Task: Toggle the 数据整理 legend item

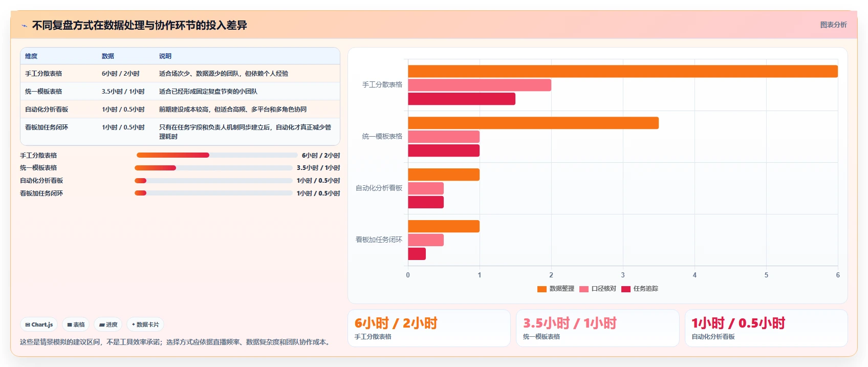Action: coord(556,289)
